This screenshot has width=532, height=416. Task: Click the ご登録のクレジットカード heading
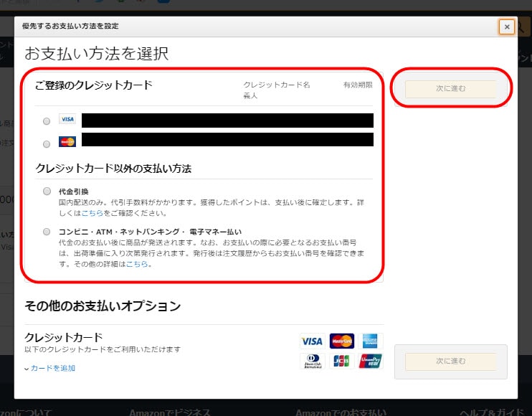point(94,85)
